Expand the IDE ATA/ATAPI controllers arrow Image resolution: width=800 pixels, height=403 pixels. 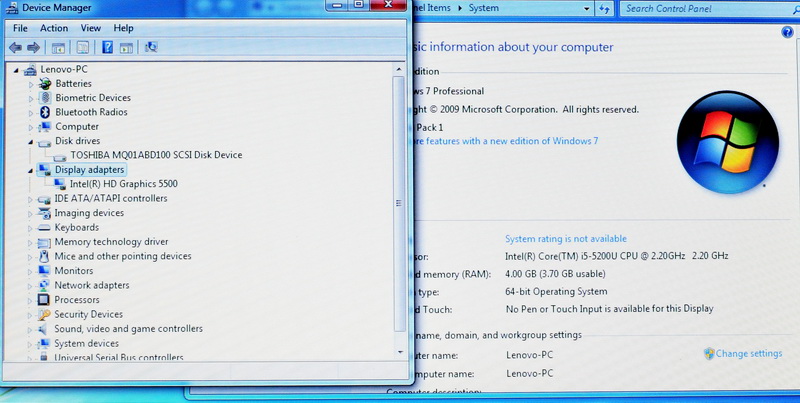30,199
